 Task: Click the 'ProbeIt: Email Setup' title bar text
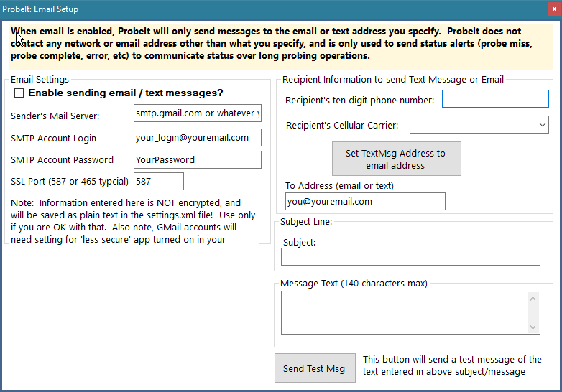coord(40,9)
